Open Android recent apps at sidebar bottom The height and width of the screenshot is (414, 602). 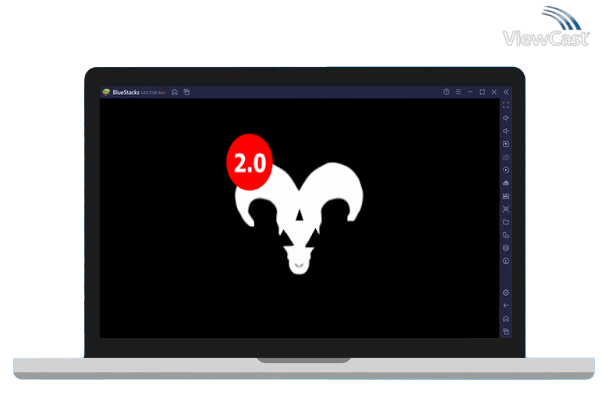[506, 331]
